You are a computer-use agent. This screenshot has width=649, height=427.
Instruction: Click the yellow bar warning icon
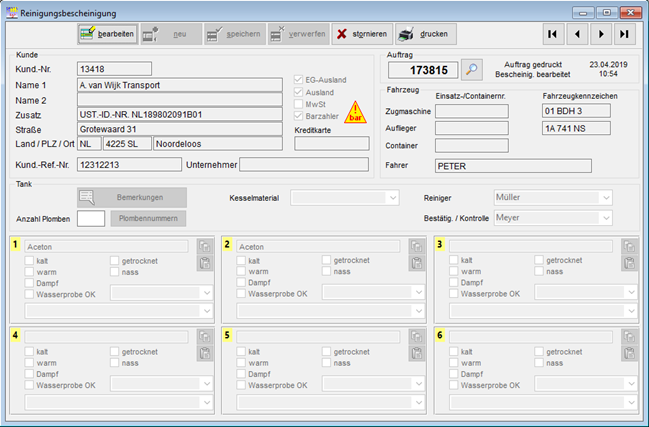(355, 111)
